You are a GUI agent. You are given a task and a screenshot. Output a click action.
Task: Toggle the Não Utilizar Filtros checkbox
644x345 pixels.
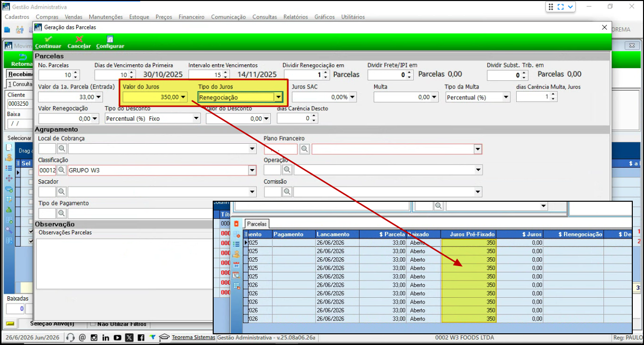[x=93, y=324]
